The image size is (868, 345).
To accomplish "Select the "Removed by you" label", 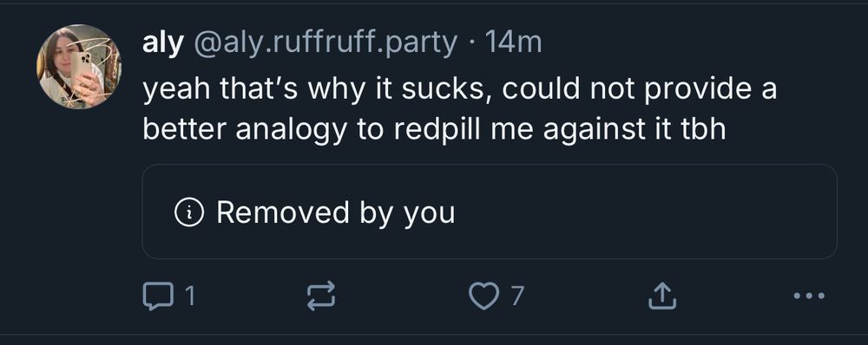I will pos(335,212).
